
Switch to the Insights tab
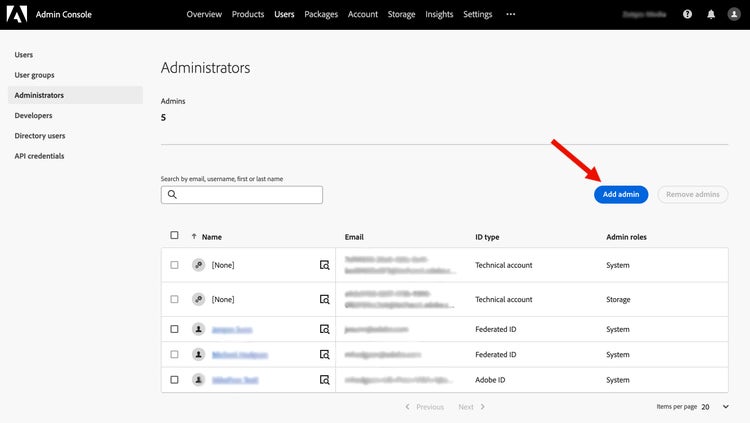(x=439, y=14)
